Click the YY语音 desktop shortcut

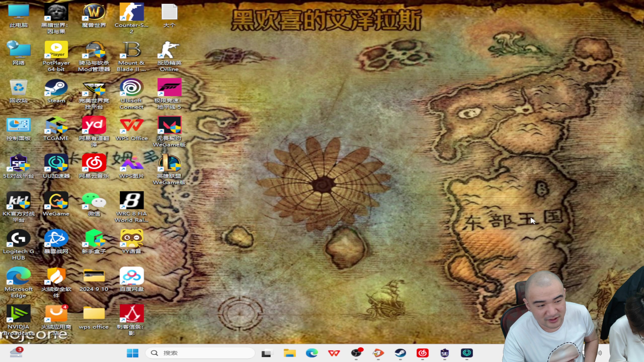132,242
